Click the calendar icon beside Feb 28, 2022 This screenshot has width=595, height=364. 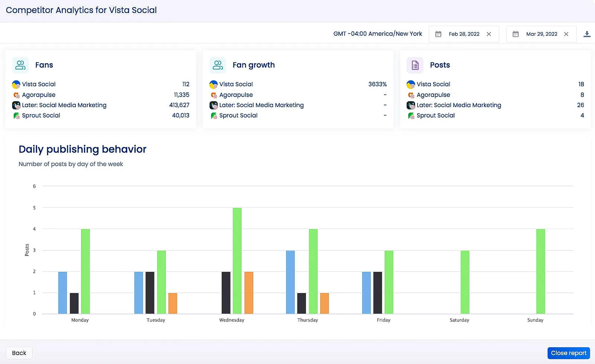tap(439, 34)
